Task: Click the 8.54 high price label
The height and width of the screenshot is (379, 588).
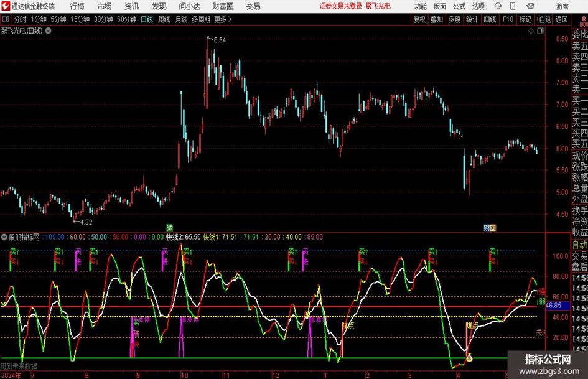Action: (220, 40)
